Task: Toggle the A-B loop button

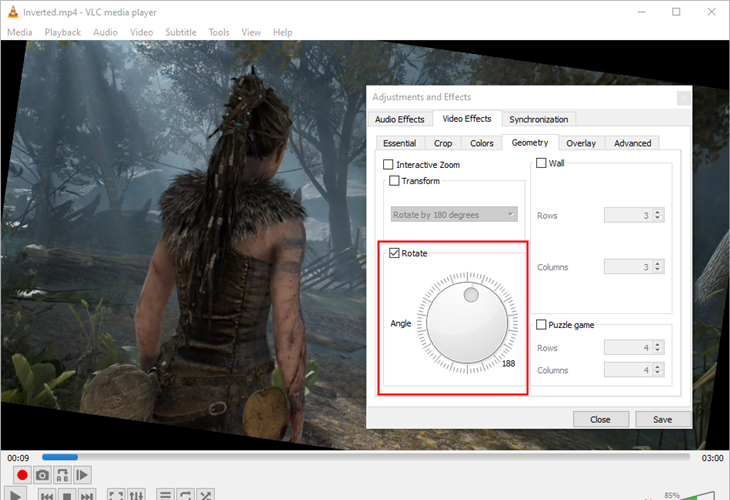Action: pyautogui.click(x=62, y=475)
